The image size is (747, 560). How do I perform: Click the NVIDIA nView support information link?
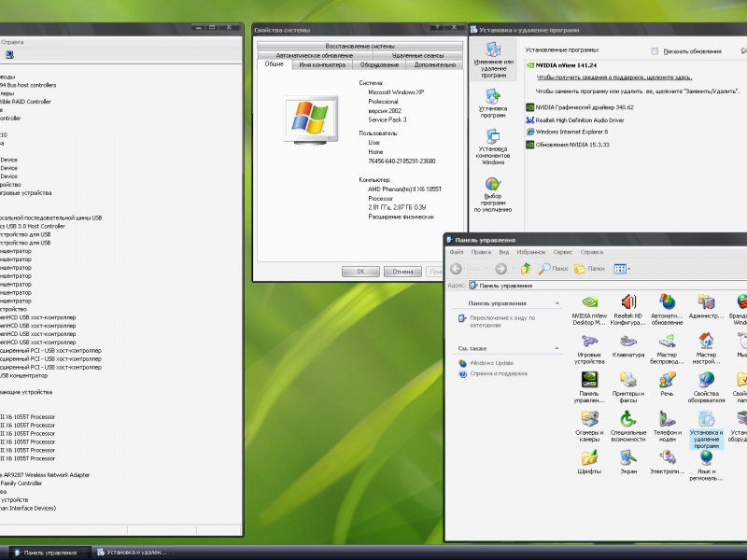[x=614, y=77]
